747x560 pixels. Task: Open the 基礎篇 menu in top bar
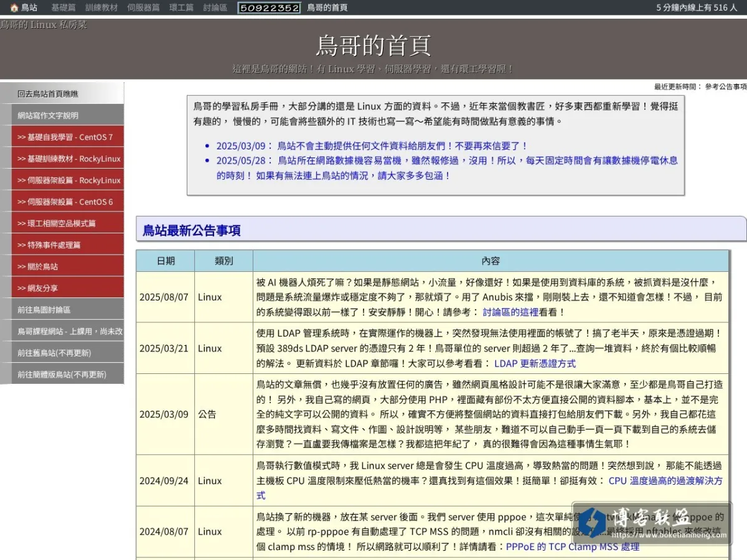(x=63, y=7)
